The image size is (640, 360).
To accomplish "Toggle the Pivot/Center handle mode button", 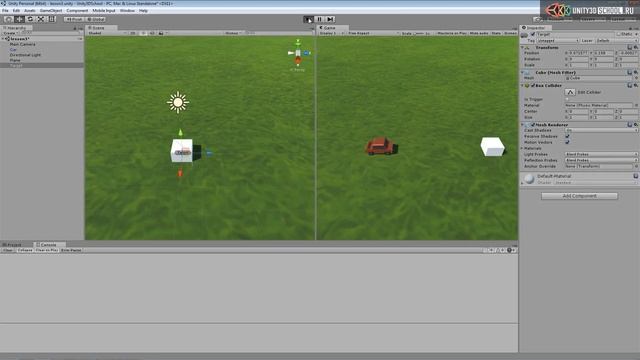I will click(74, 19).
